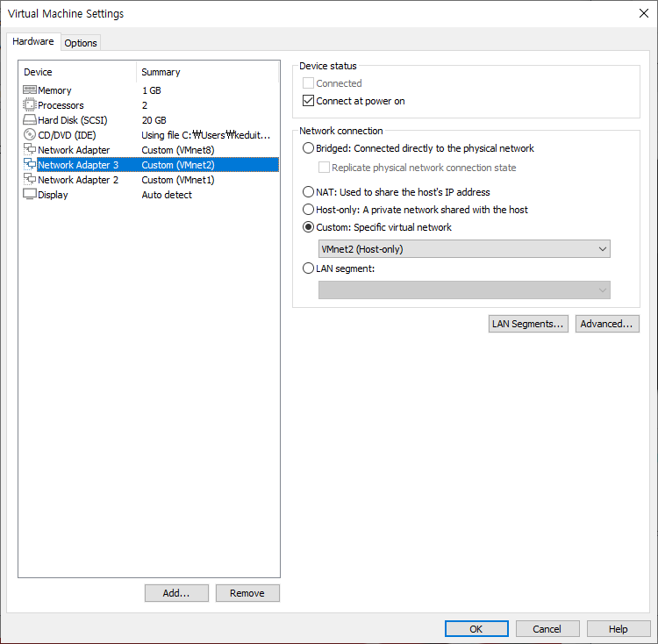
Task: Click the Using file C: summary text
Action: pos(205,135)
